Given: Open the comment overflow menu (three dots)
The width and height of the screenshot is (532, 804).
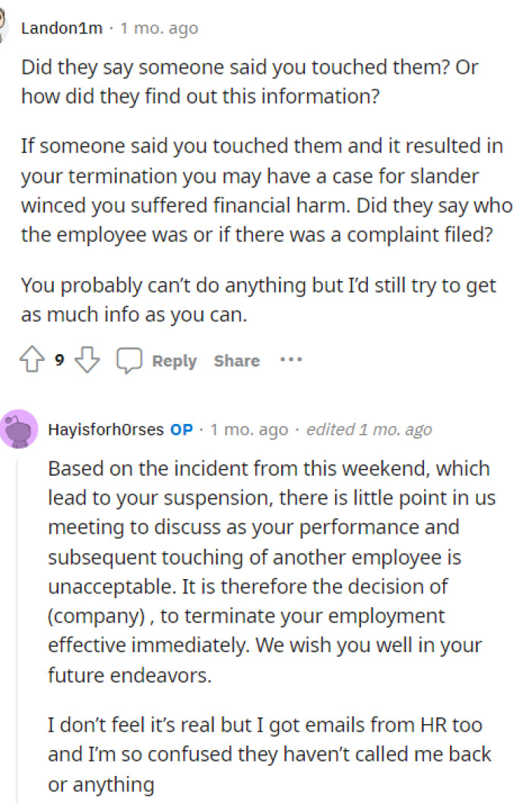Looking at the screenshot, I should pos(292,360).
